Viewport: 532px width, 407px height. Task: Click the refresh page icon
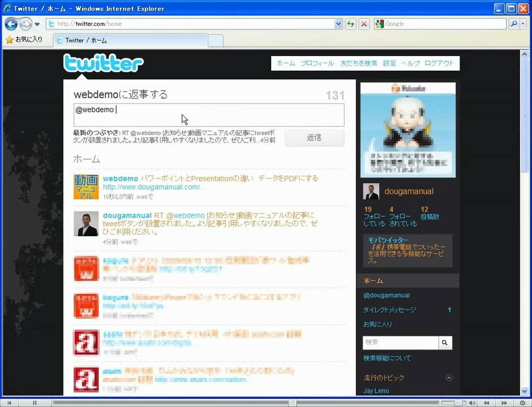351,24
